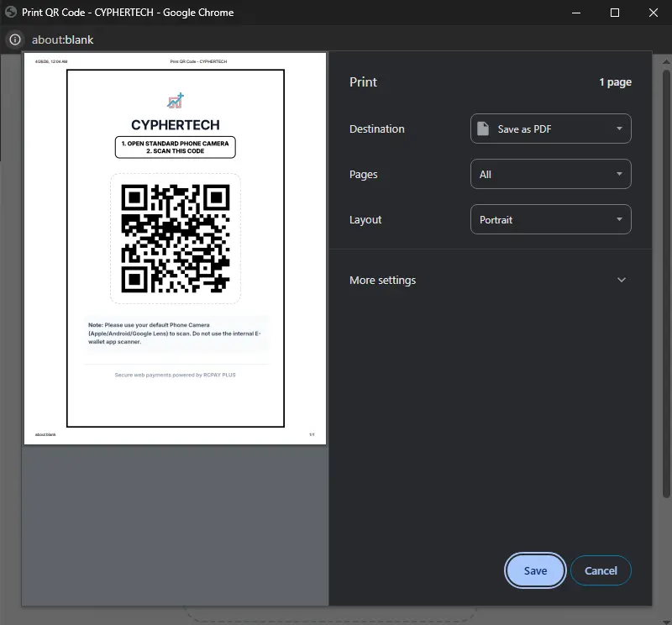Click the 'Destination' label
The image size is (672, 625).
pos(376,129)
